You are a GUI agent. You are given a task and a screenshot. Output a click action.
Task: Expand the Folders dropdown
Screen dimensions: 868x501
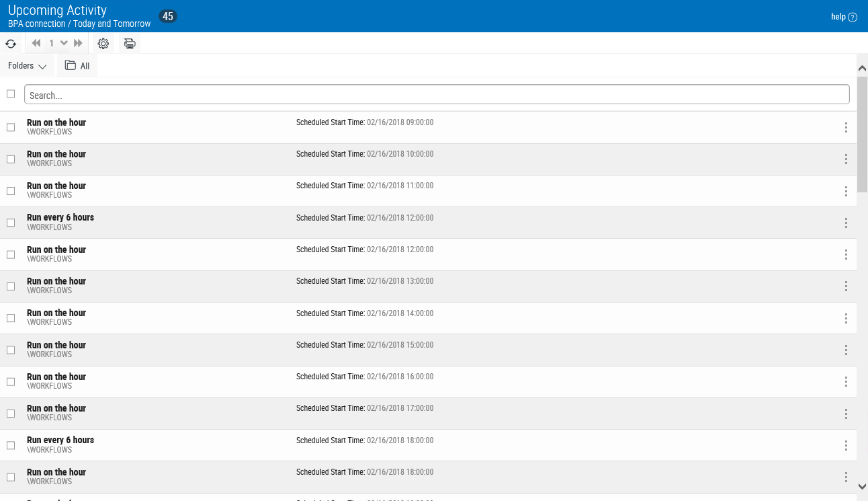(27, 66)
